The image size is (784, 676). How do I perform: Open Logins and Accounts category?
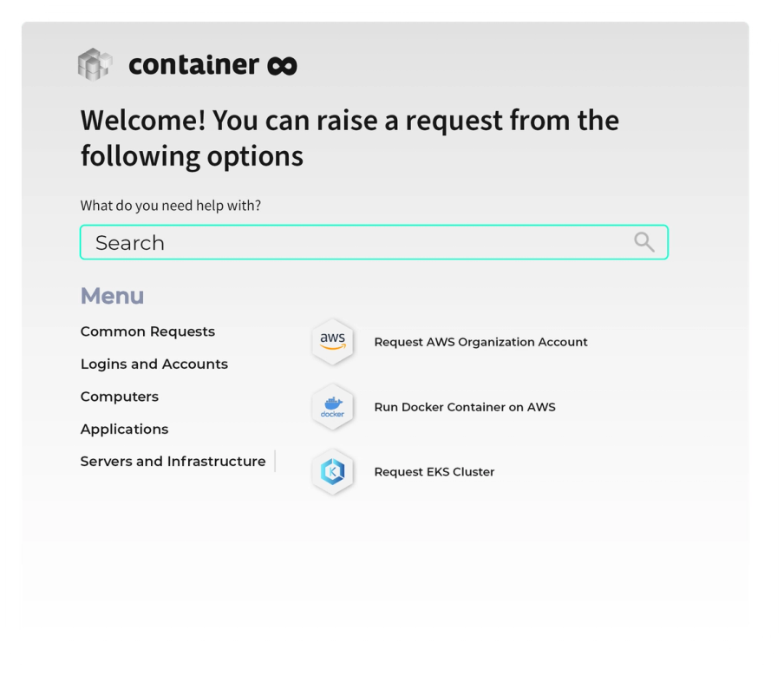coord(154,364)
